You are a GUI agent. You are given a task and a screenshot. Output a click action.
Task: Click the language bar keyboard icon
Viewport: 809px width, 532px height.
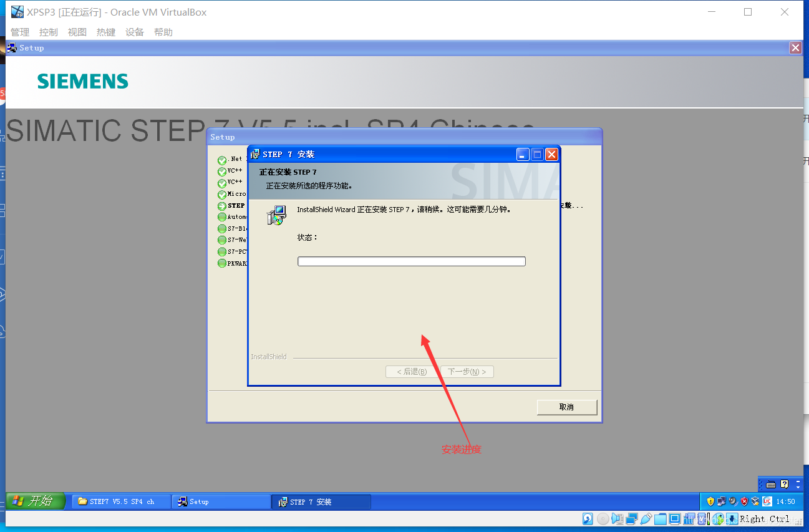coord(771,485)
